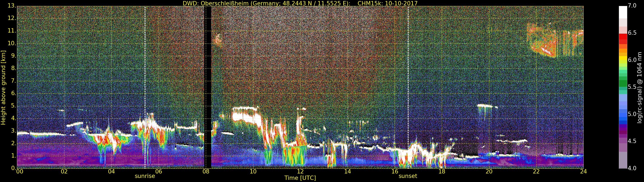The height and width of the screenshot is (182, 644).
Task: Select the 06 tick on the time axis
Action: click(158, 172)
